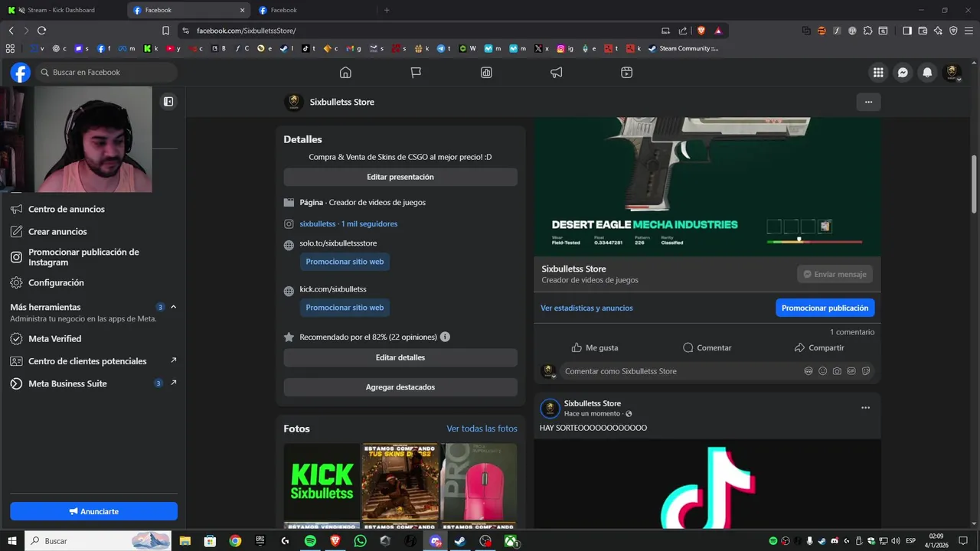Click the Anunciarte button
Screen dimensions: 980x551
pyautogui.click(x=93, y=511)
